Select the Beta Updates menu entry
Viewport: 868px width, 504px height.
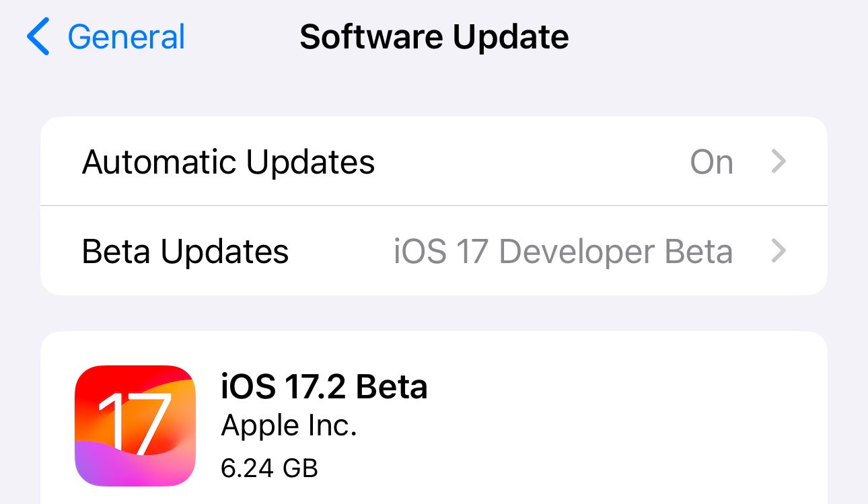(x=185, y=251)
